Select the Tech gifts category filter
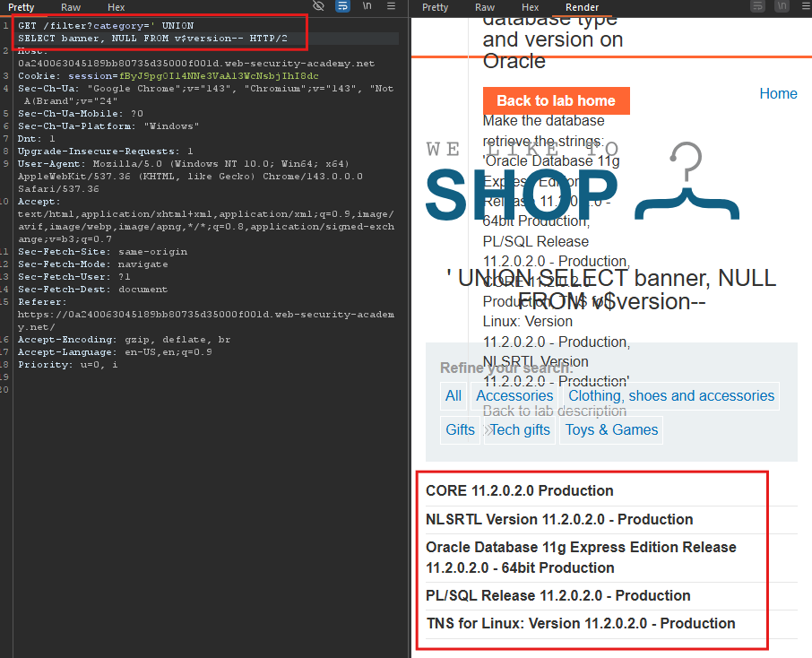 (x=520, y=430)
